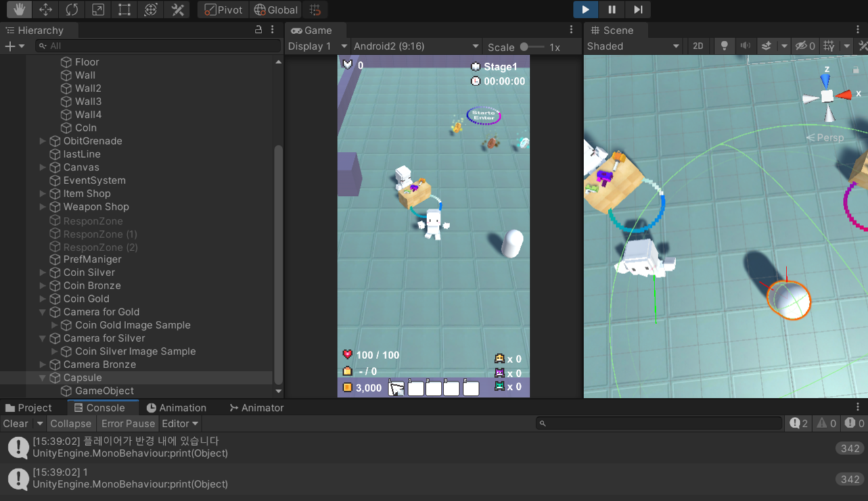Screen dimensions: 868x501
Task: Select the Rect transform tool
Action: click(124, 10)
